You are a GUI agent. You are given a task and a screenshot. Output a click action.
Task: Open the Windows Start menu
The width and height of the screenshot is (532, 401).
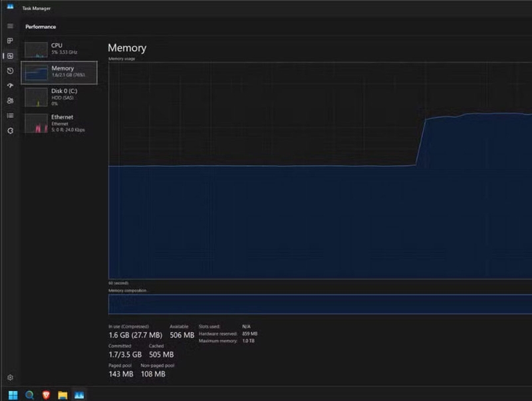[13, 395]
